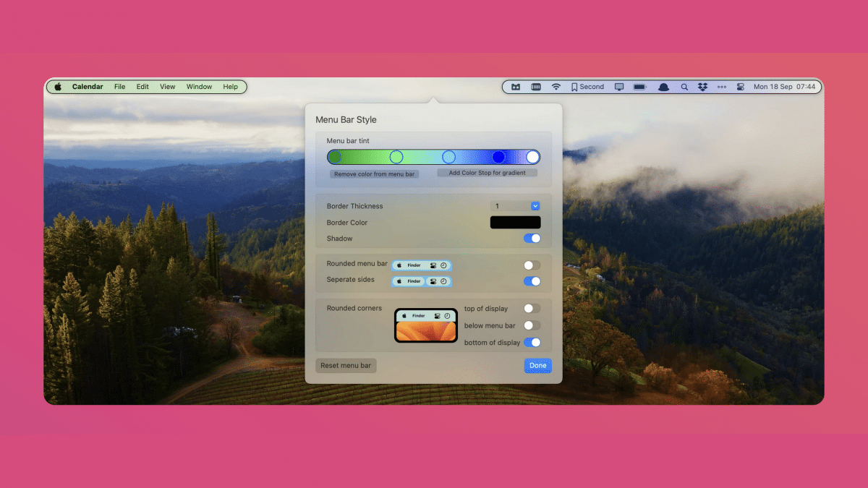Click Reset menu bar button
Image resolution: width=868 pixels, height=488 pixels.
tap(346, 366)
